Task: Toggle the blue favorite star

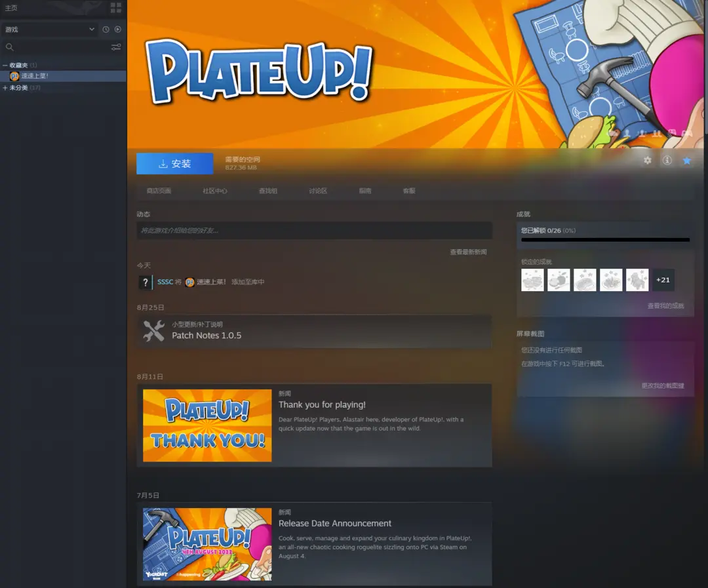Action: click(687, 161)
